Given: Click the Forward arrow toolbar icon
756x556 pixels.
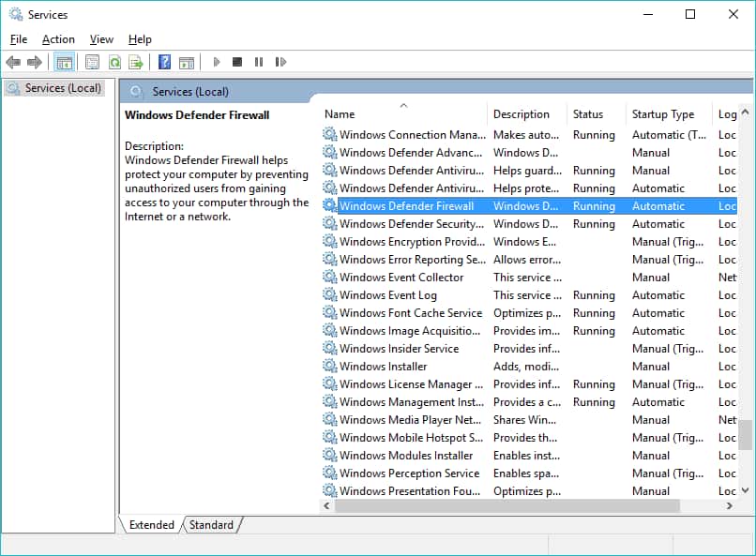Looking at the screenshot, I should 34,62.
